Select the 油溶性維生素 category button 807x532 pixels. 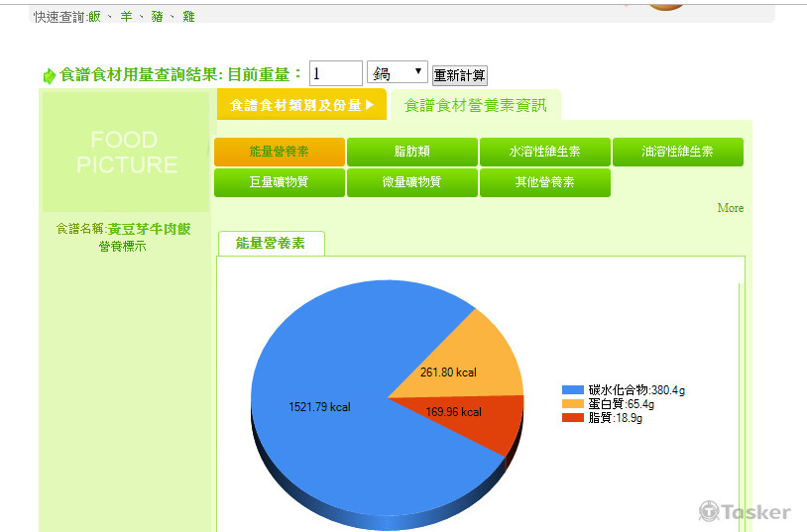[678, 152]
